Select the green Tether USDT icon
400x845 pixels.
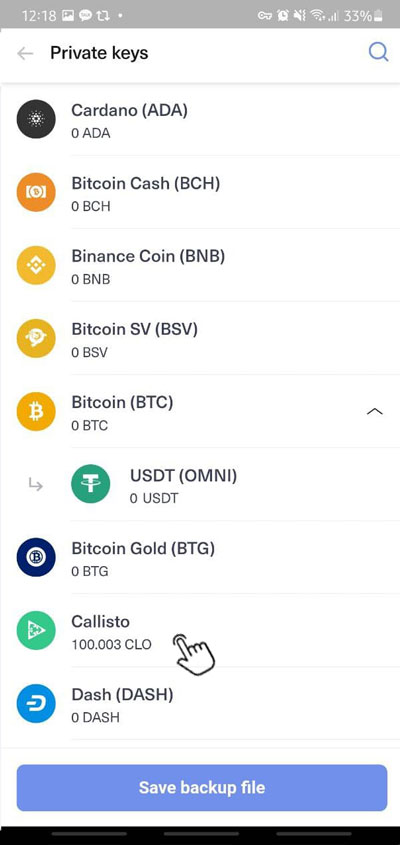point(91,484)
